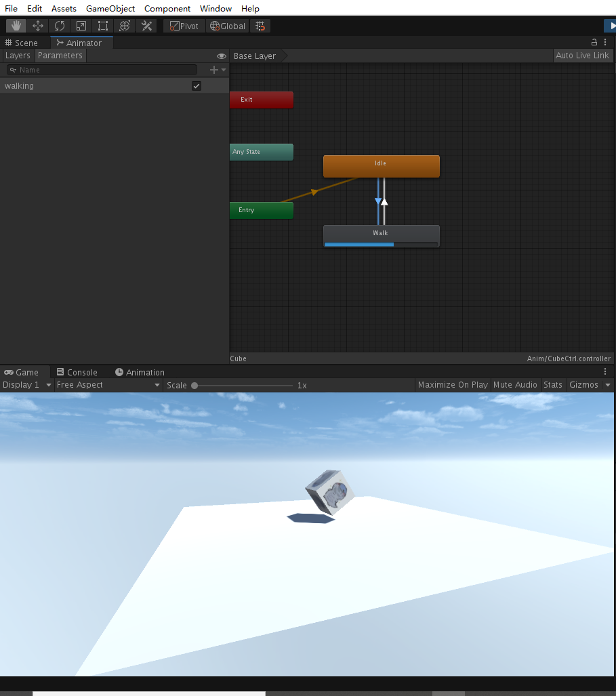Open the Display 1 dropdown

pyautogui.click(x=27, y=385)
